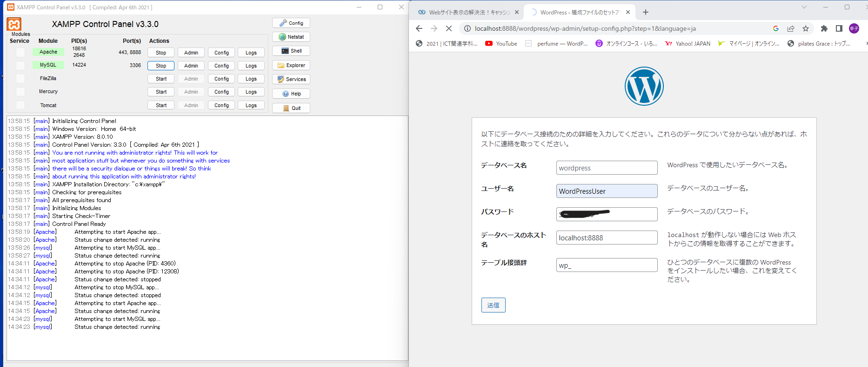Open Netstat in XAMPP panel
The width and height of the screenshot is (868, 367).
click(x=291, y=37)
